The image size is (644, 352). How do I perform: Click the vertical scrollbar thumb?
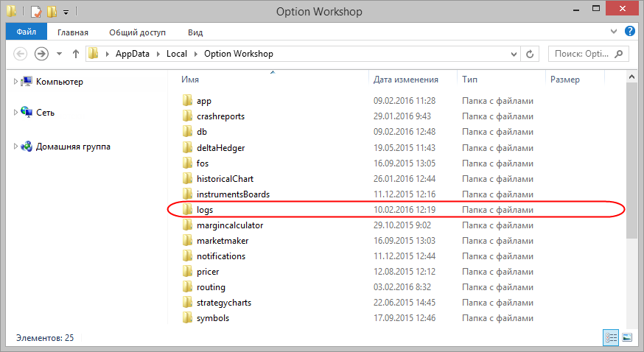(x=631, y=160)
